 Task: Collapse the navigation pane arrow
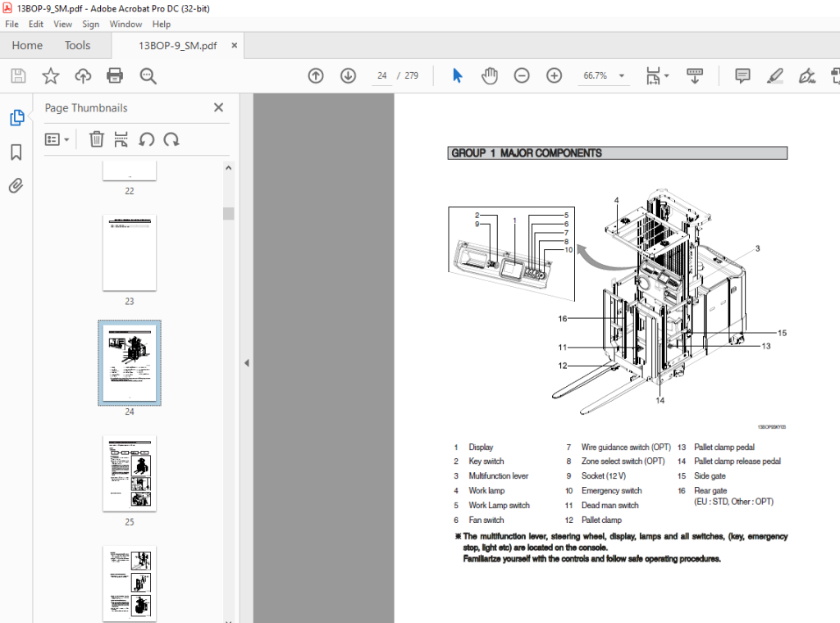246,363
